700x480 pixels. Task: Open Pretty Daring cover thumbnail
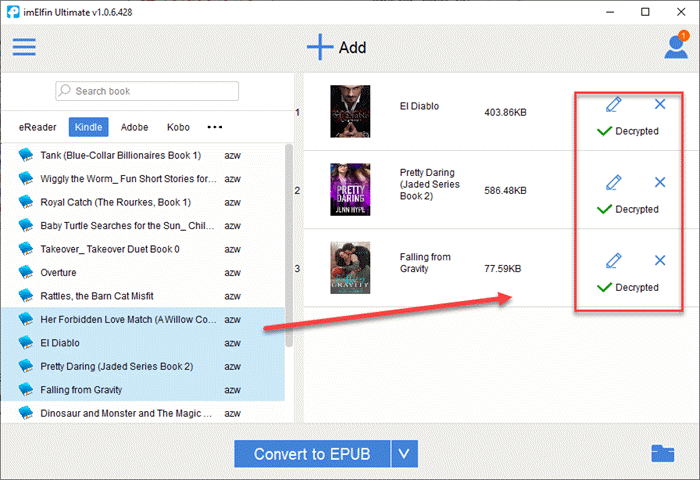[x=350, y=189]
